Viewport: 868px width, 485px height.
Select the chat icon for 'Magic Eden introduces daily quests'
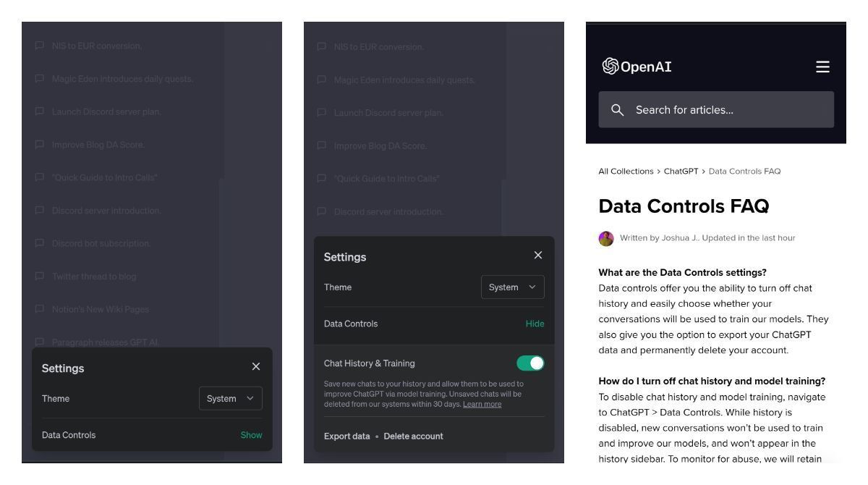click(x=40, y=79)
